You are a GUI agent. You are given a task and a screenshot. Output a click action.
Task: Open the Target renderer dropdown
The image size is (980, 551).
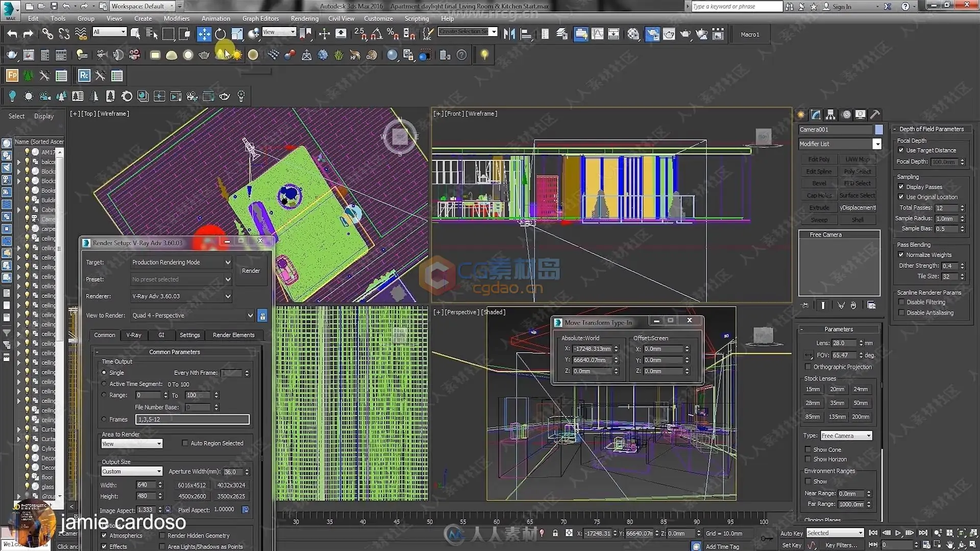[228, 262]
